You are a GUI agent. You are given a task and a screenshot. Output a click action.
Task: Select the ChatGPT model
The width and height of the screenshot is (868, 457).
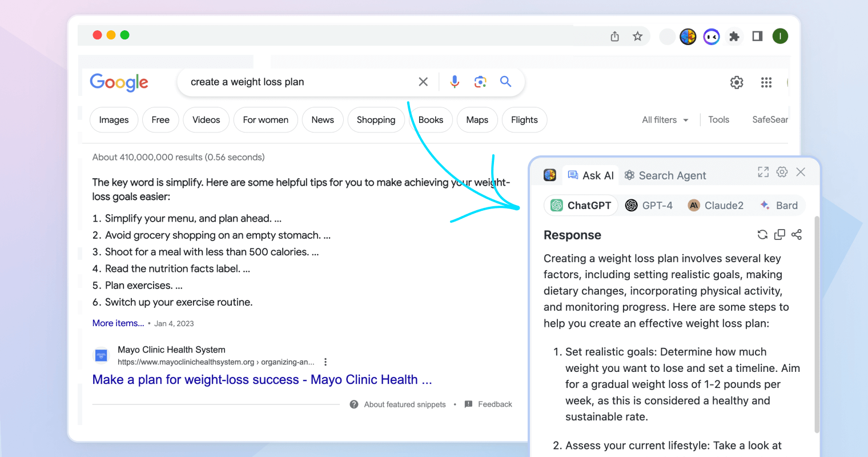click(x=581, y=205)
